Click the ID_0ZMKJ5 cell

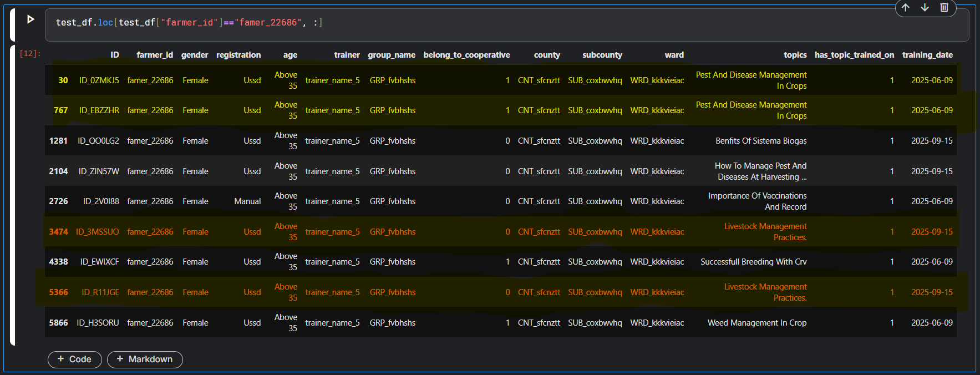click(99, 80)
